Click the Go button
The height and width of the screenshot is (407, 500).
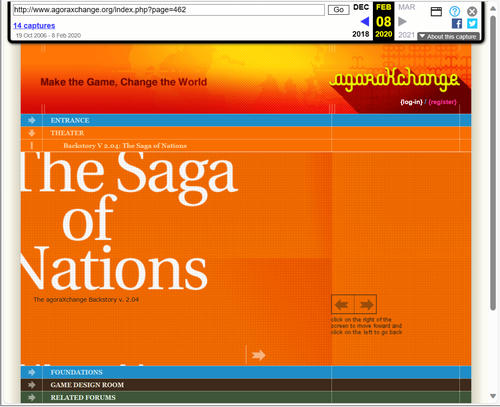338,10
